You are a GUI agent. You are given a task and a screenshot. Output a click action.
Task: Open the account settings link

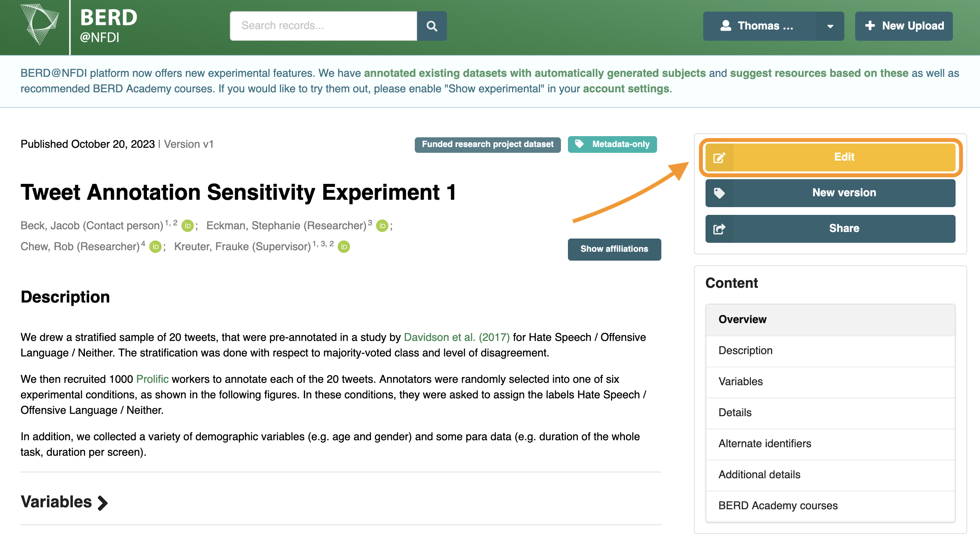tap(626, 89)
